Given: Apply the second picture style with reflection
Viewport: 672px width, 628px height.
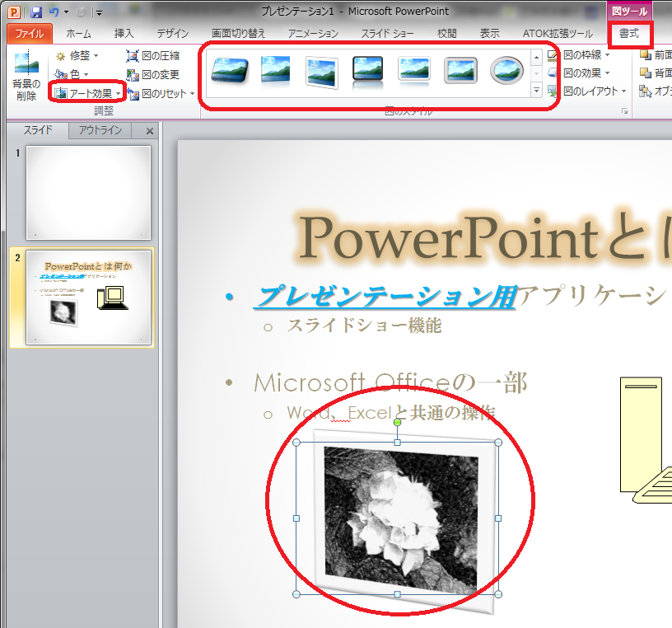Looking at the screenshot, I should click(x=275, y=69).
